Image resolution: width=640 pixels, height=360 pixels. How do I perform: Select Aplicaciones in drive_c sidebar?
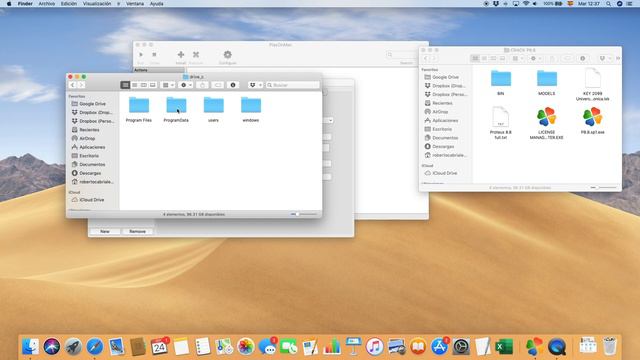92,147
